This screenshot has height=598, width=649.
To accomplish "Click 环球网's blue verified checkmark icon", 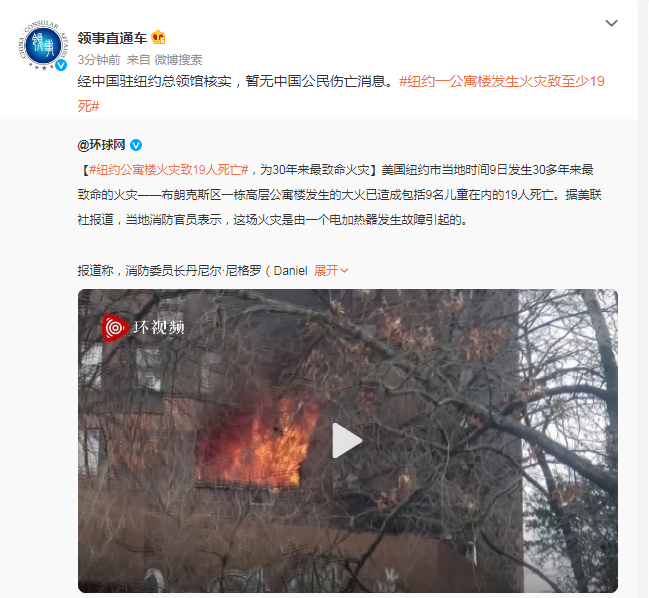I will coord(136,145).
